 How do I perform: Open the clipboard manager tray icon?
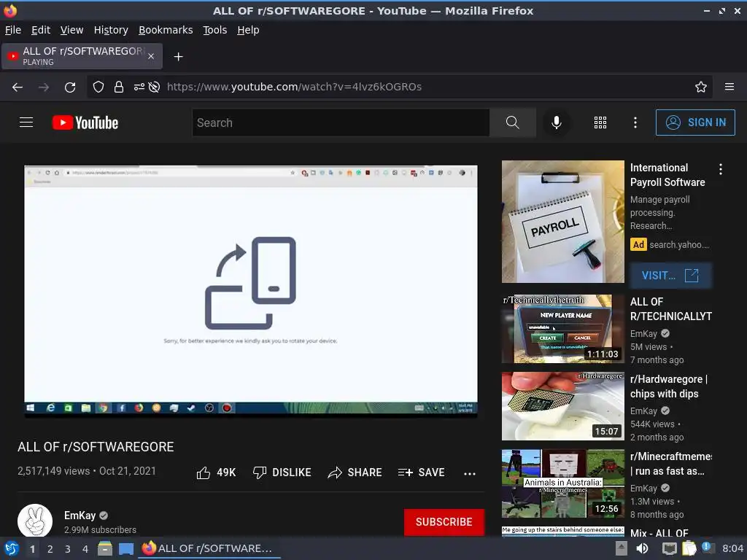click(x=689, y=548)
